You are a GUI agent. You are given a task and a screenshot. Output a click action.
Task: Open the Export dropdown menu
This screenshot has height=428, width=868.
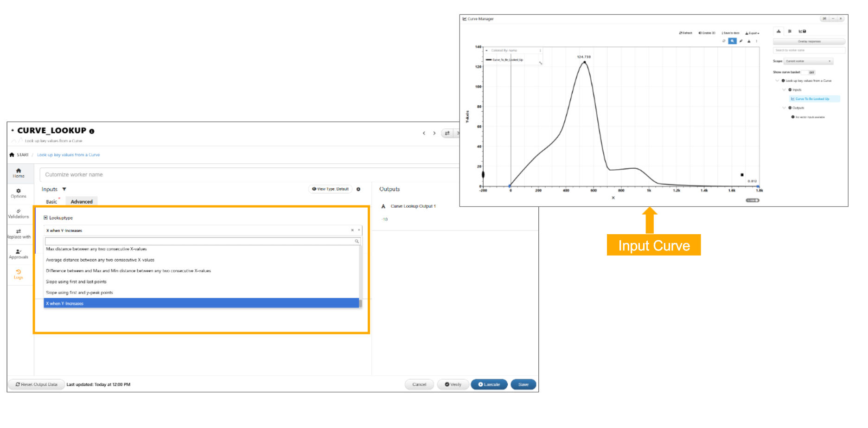752,33
